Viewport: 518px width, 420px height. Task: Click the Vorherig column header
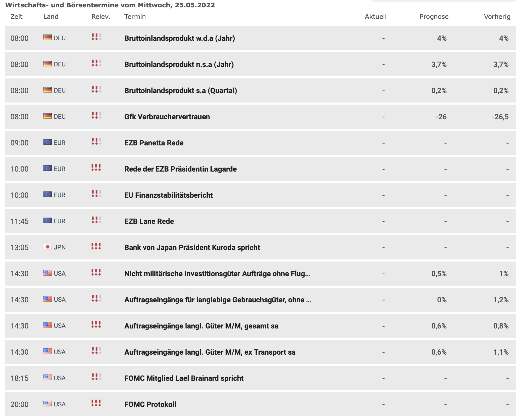click(497, 16)
